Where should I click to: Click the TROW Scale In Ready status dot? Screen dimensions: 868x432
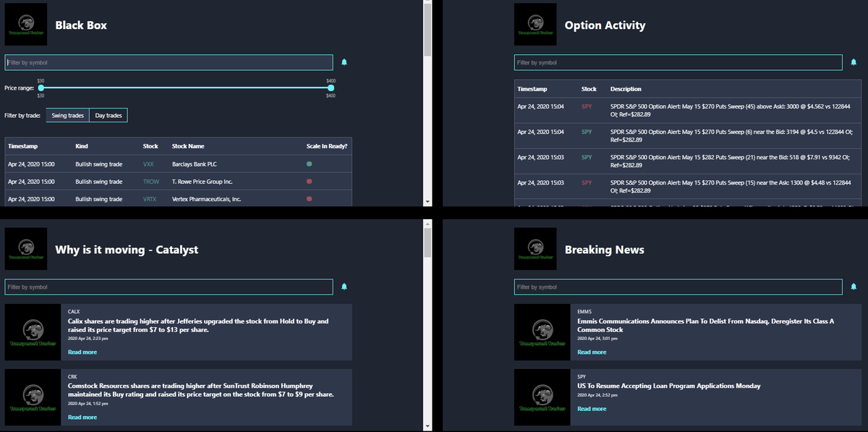tap(310, 182)
